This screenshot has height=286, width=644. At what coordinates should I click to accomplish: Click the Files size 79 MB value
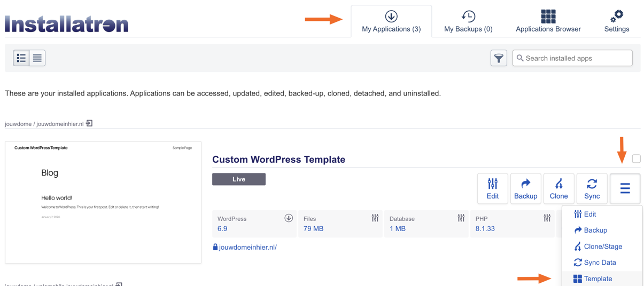(x=313, y=229)
